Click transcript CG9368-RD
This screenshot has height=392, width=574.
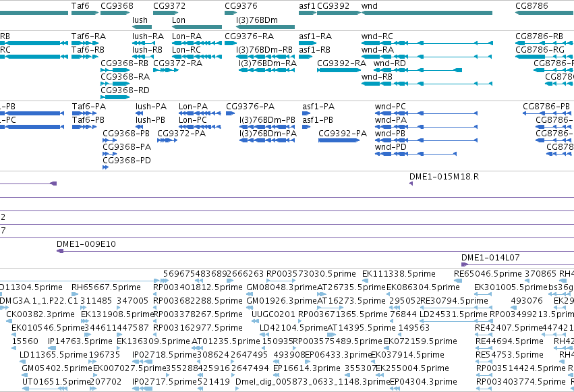125,90
